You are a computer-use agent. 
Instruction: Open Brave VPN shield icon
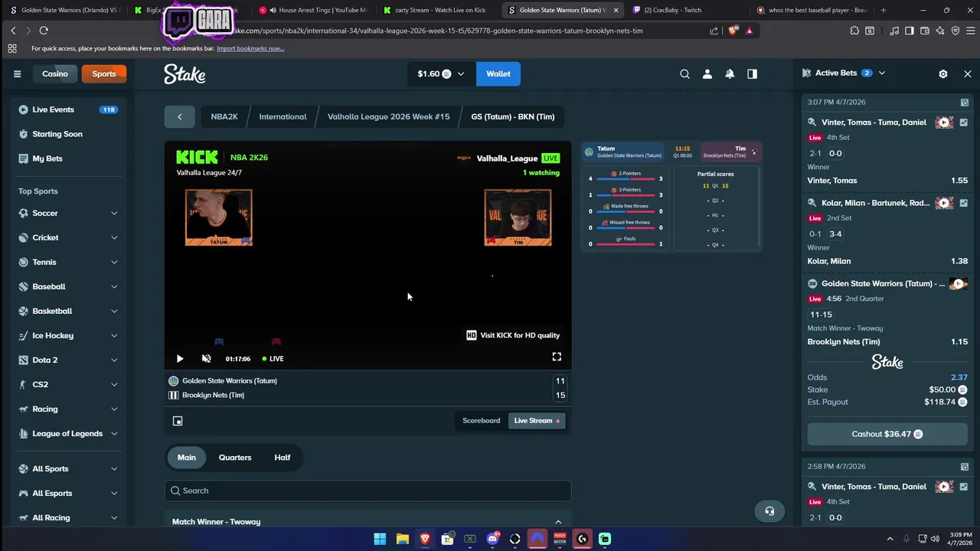(955, 31)
